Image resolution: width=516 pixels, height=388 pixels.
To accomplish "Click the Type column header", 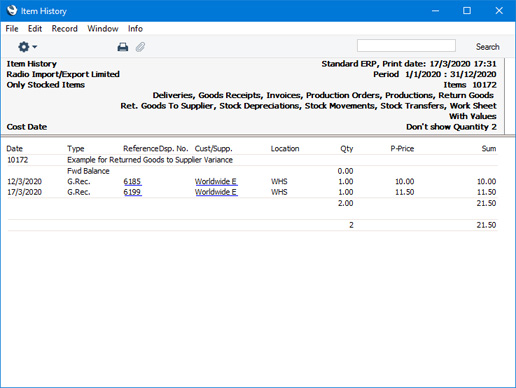I will point(76,149).
